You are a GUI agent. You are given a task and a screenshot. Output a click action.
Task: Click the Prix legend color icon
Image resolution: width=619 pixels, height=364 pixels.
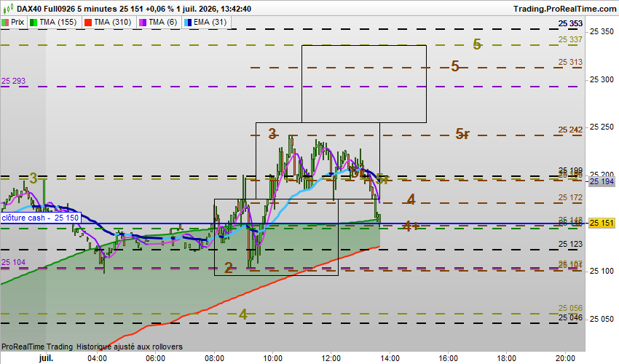[5, 23]
